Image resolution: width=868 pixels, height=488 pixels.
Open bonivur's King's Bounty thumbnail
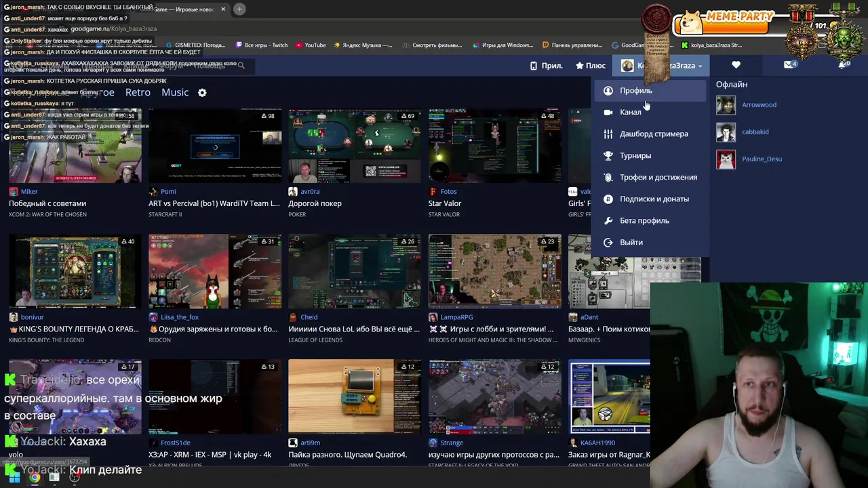coord(75,271)
